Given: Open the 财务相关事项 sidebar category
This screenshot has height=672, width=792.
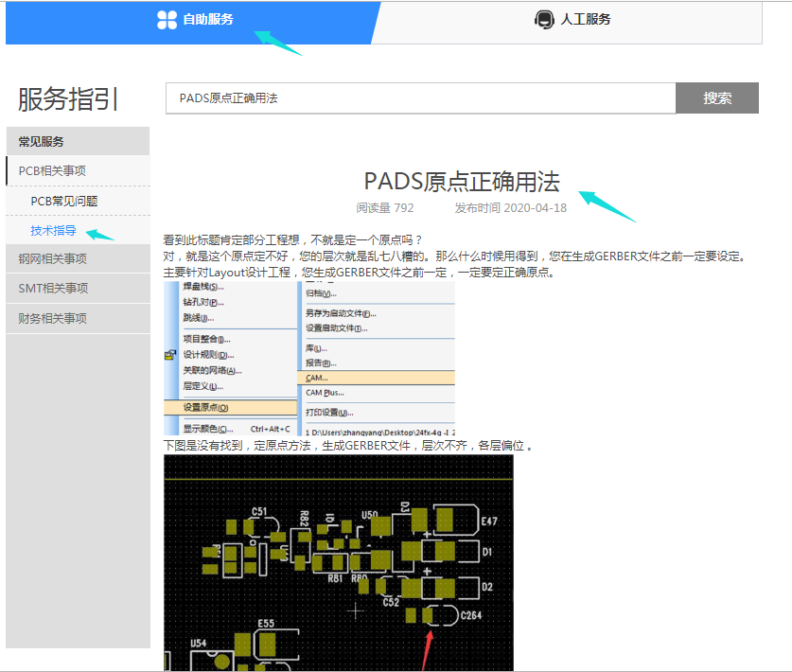Looking at the screenshot, I should [53, 319].
